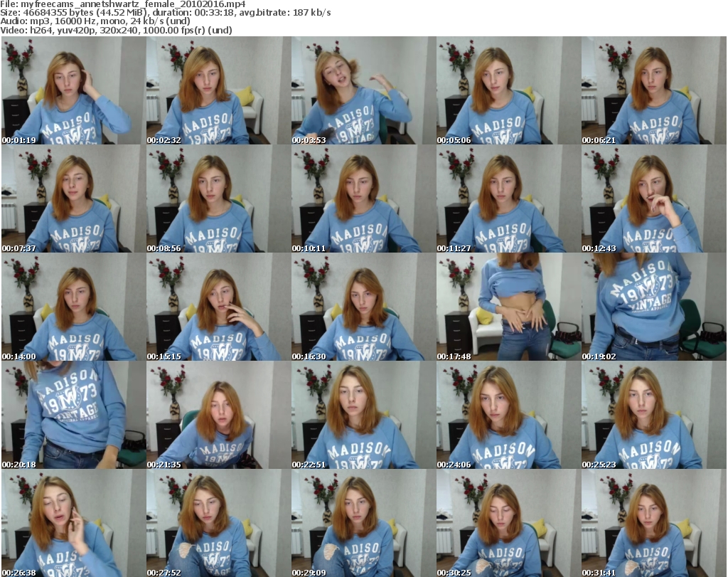Select the thumbnail stamped 00:10:11
728x577 pixels.
click(363, 198)
